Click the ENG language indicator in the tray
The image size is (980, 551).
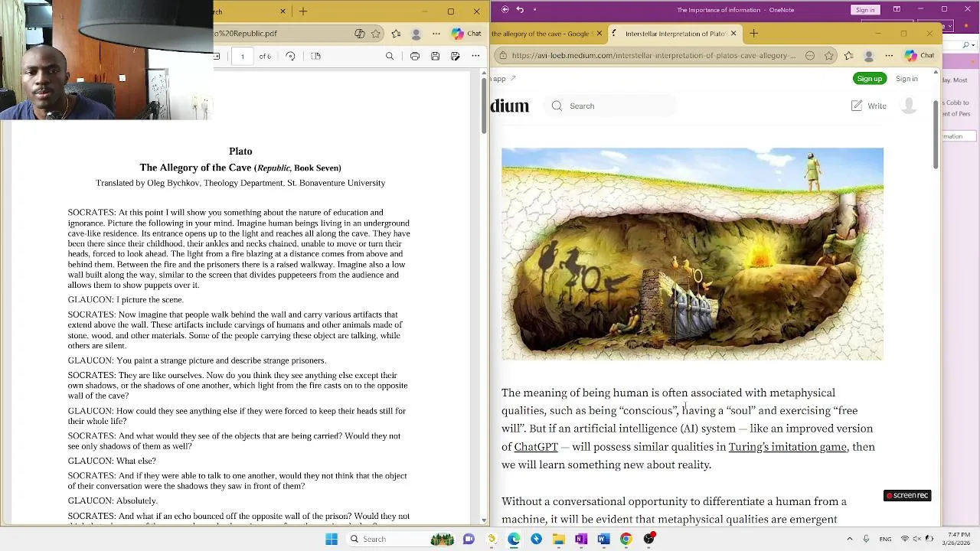885,539
